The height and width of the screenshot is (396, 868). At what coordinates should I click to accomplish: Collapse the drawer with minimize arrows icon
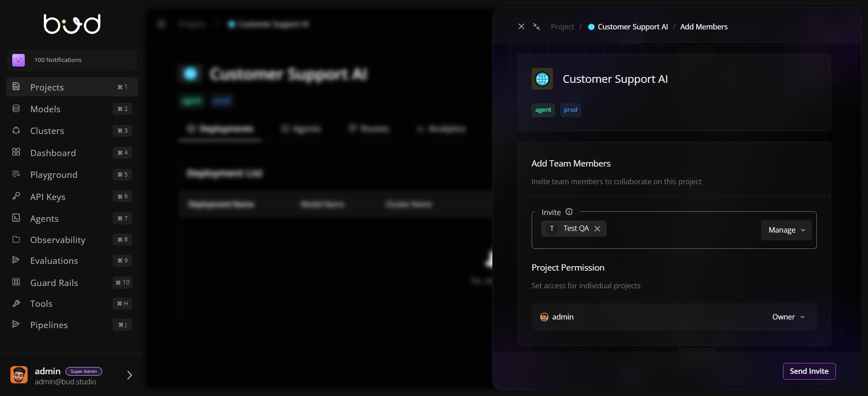(537, 27)
